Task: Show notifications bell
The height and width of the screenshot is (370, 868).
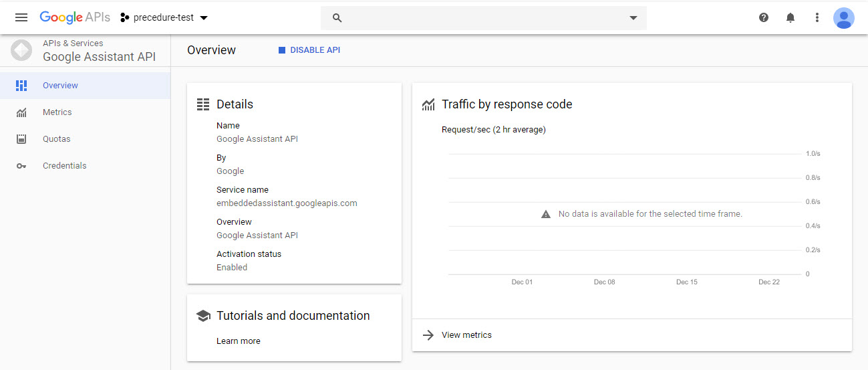Action: [x=790, y=17]
